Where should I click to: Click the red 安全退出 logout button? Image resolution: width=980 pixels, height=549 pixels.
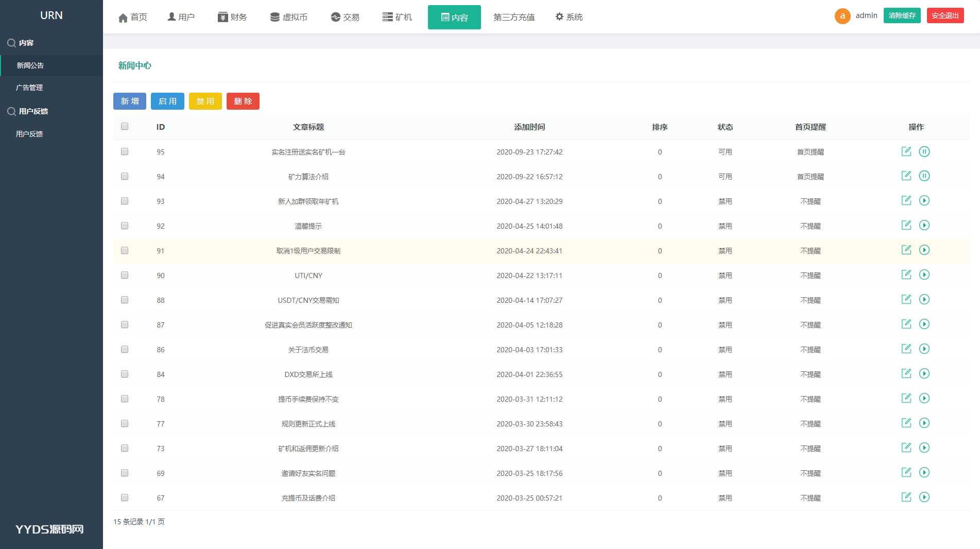[x=945, y=15]
